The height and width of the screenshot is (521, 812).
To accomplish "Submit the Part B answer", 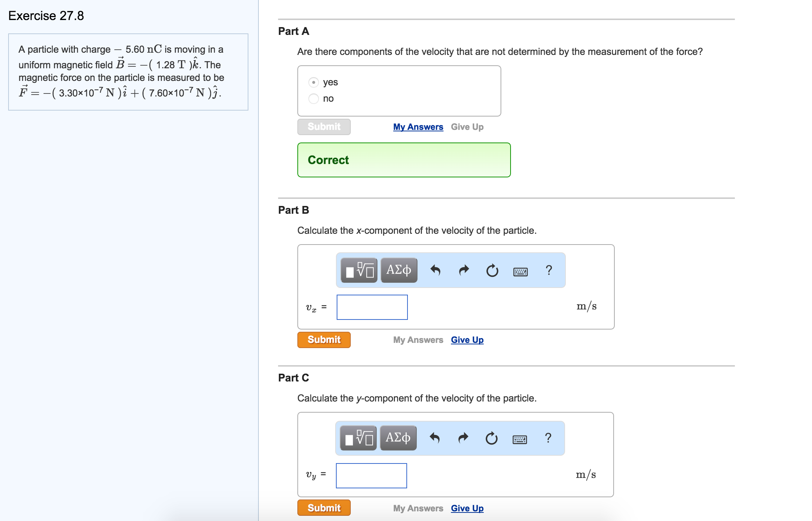I will click(x=324, y=340).
